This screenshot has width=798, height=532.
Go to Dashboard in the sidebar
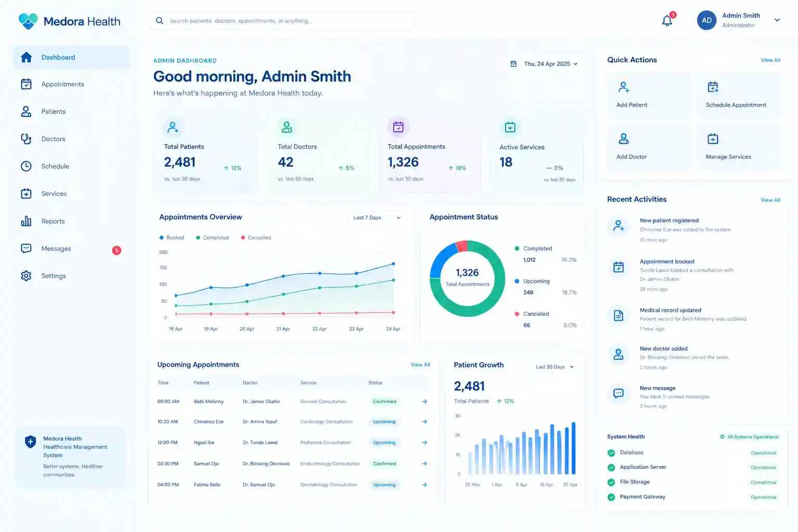(x=71, y=57)
